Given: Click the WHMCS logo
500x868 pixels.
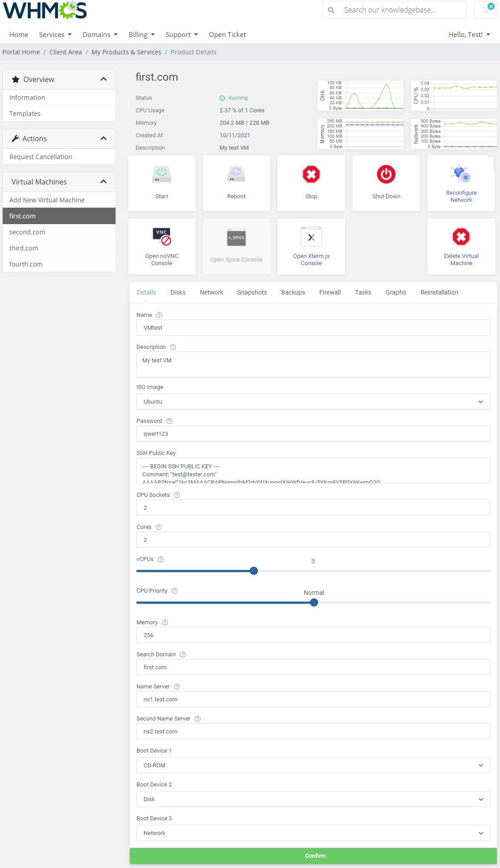Looking at the screenshot, I should coord(45,10).
